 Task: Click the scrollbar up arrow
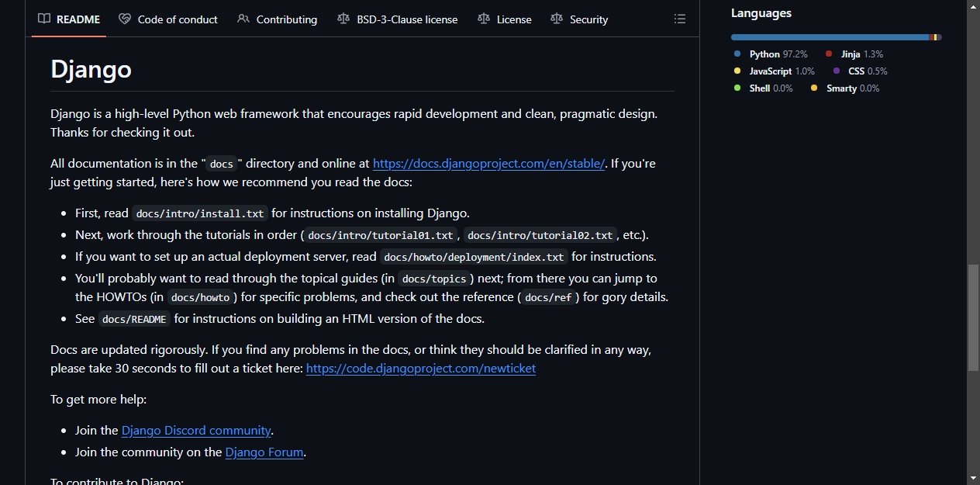973,5
